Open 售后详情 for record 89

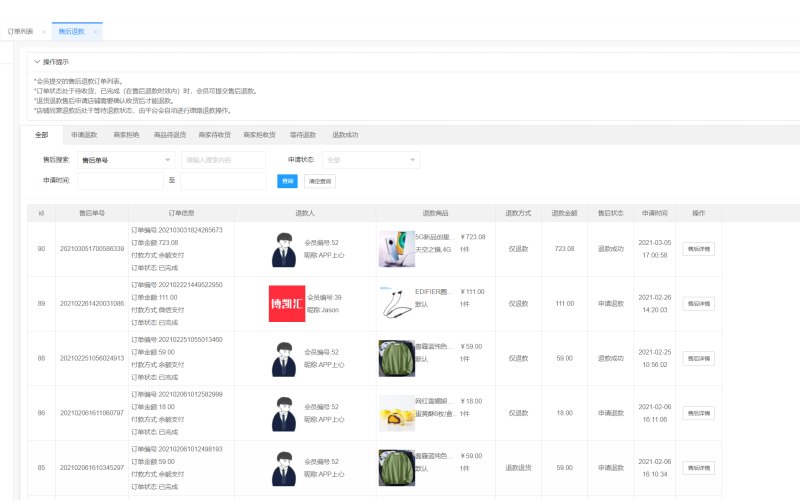[698, 304]
